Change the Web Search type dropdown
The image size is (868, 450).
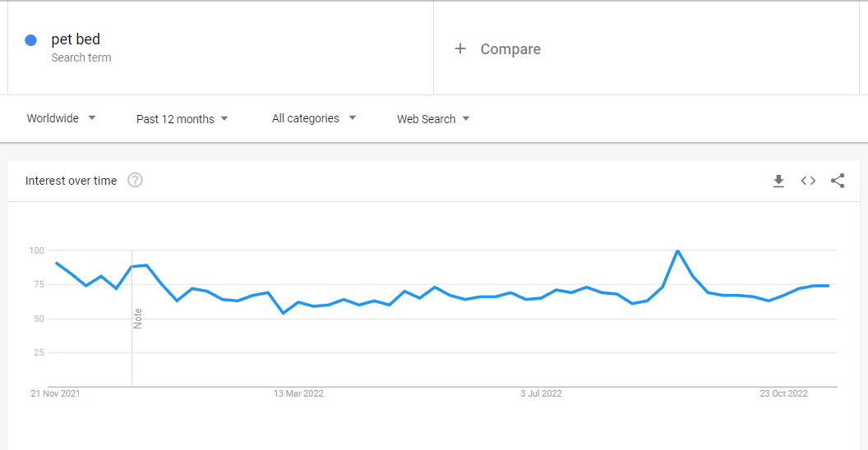pos(433,119)
